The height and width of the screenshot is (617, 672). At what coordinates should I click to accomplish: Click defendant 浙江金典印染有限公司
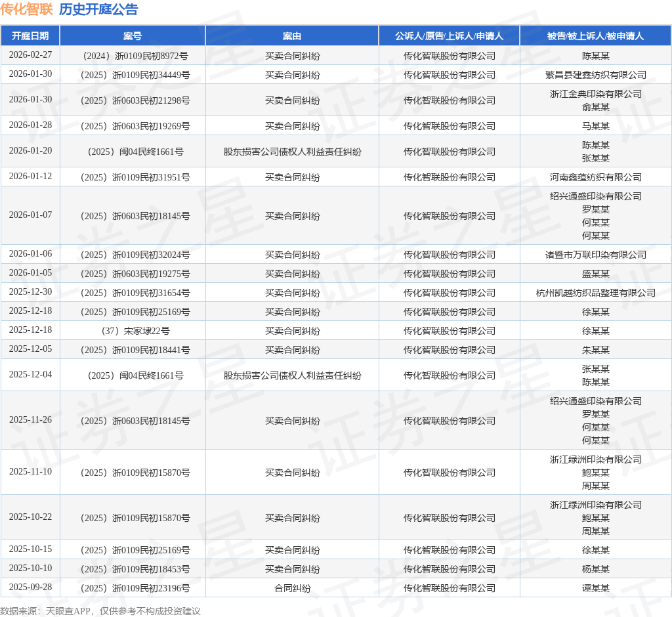(x=596, y=94)
